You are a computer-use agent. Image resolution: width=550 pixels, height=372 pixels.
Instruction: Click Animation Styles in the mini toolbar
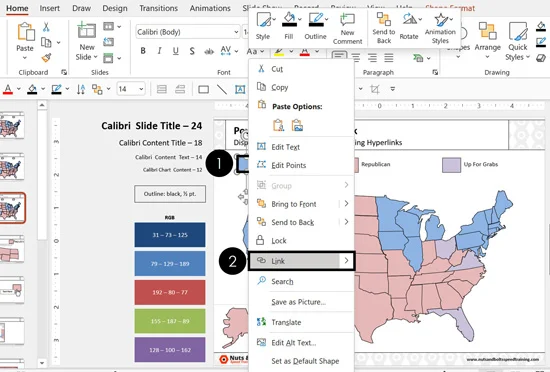440,28
